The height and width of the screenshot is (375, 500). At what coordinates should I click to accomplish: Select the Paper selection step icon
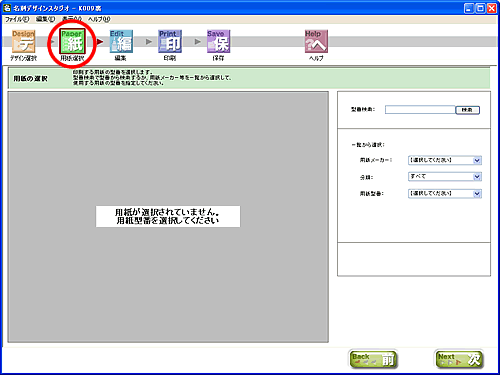click(72, 41)
